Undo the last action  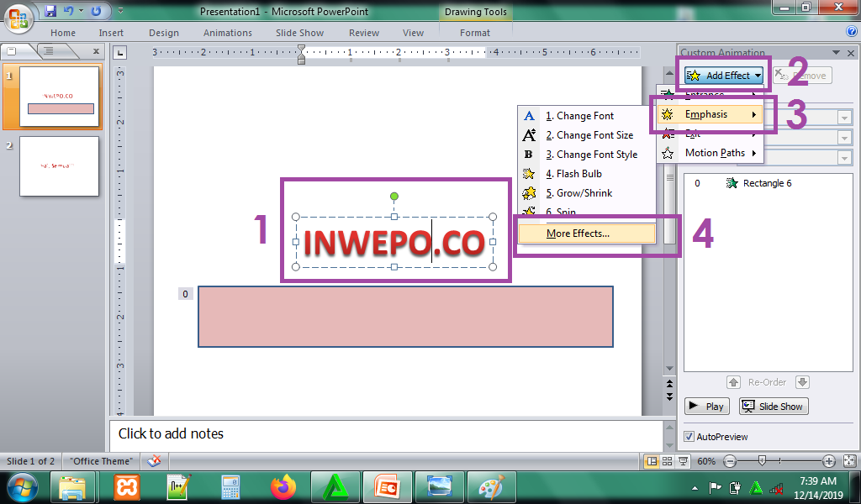pos(69,10)
